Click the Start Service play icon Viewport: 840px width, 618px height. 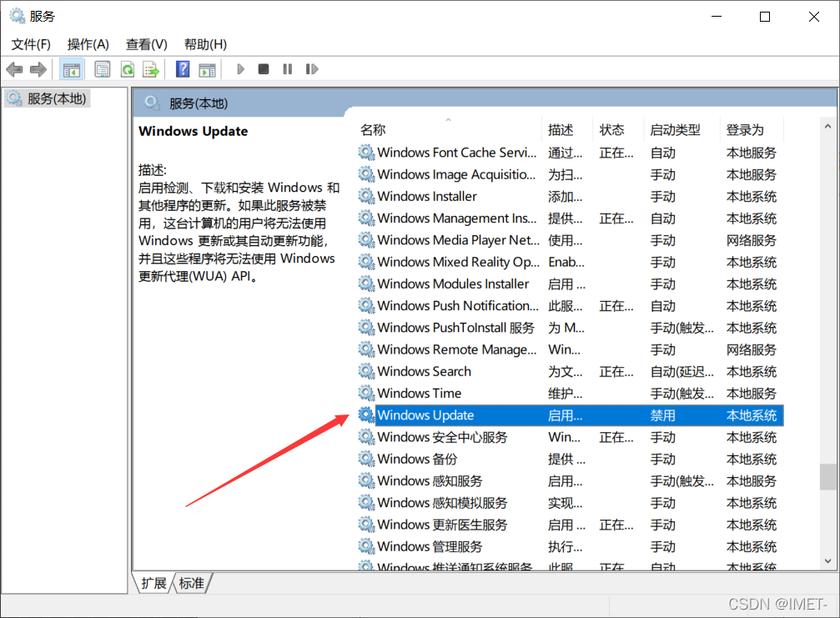[x=240, y=69]
